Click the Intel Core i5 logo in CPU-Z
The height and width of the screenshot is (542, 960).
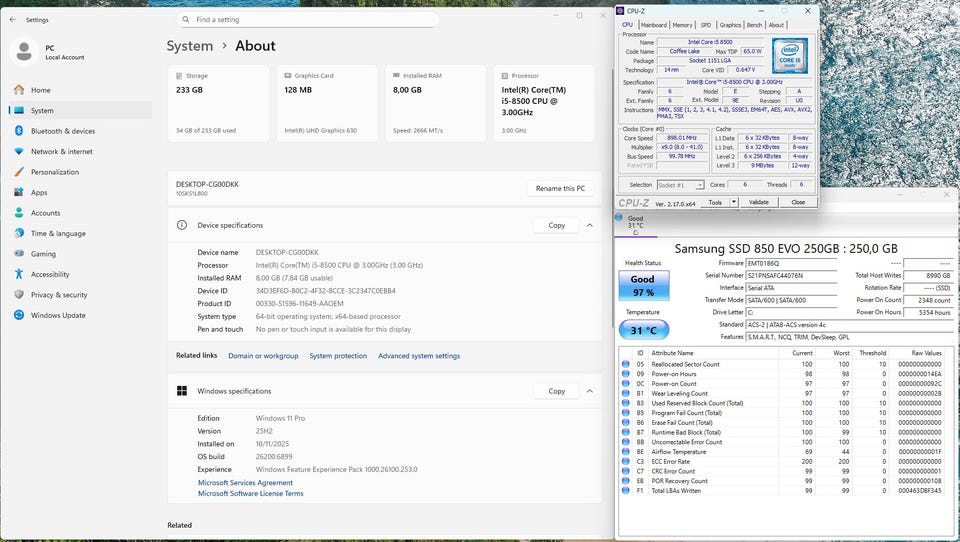coord(789,55)
